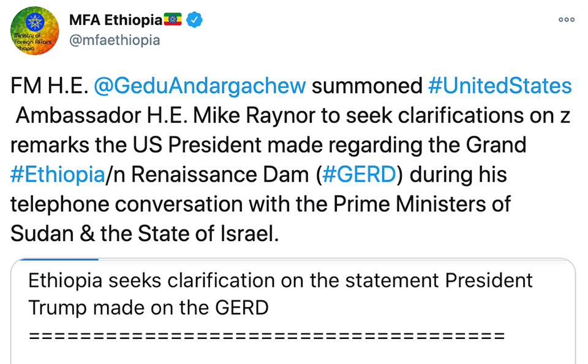588x364 pixels.
Task: Open the #GERD hashtag
Action: (359, 175)
